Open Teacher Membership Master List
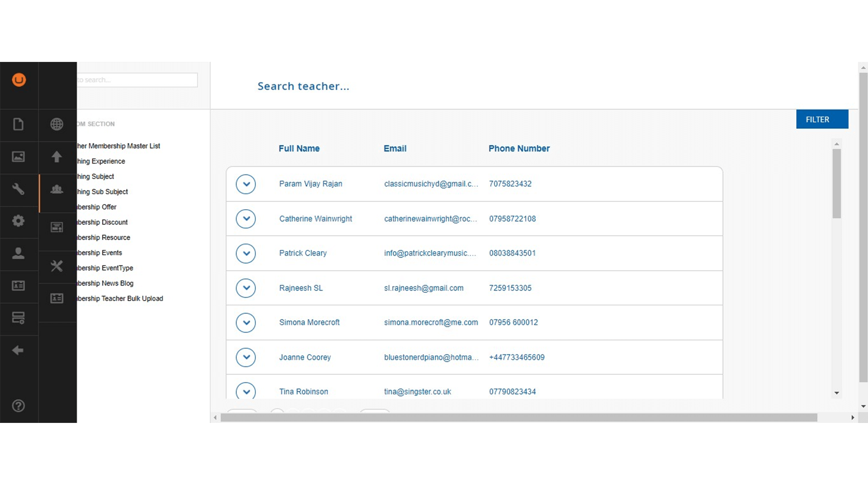The height and width of the screenshot is (488, 868). coord(118,146)
